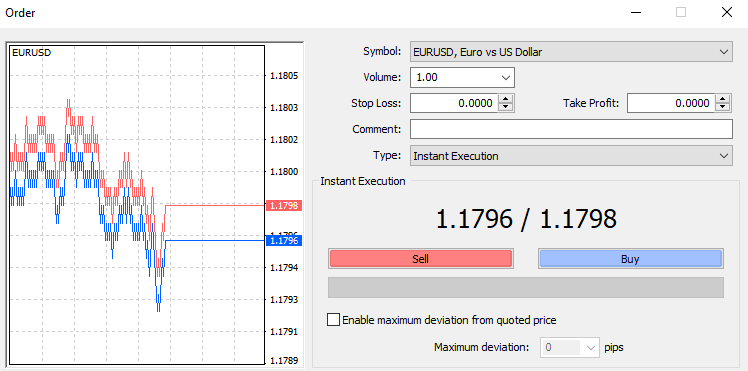Click the Volume: field label
The width and height of the screenshot is (748, 371).
click(x=382, y=77)
